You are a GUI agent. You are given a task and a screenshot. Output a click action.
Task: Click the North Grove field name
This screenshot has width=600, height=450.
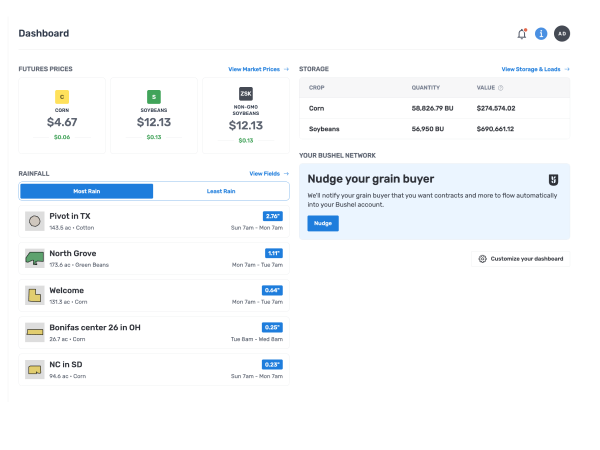[73, 253]
